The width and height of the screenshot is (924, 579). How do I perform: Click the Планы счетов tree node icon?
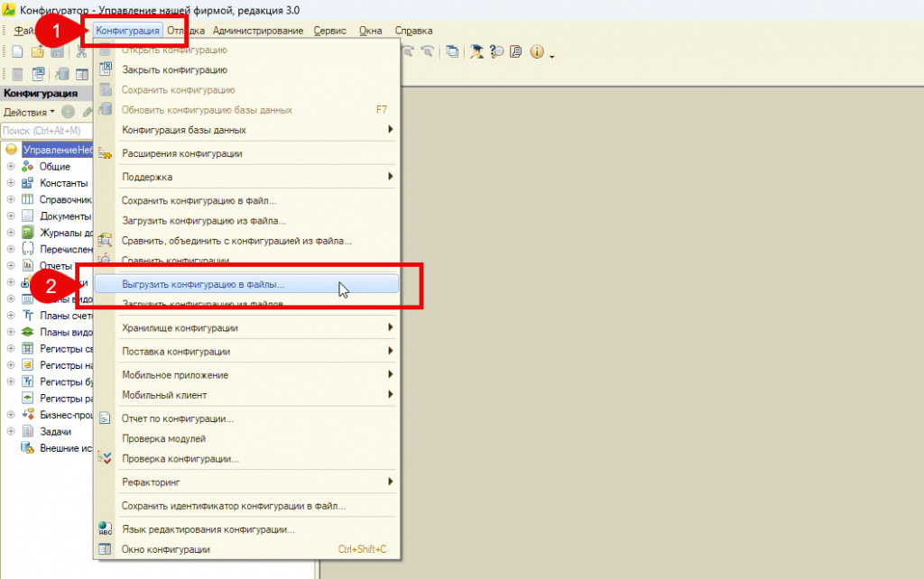(x=27, y=315)
